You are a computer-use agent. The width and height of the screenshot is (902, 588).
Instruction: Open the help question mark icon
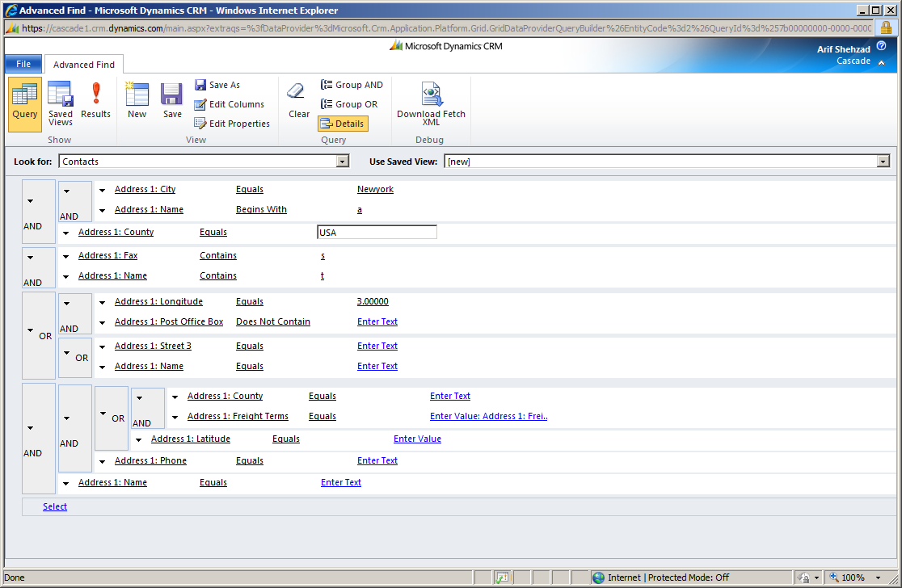coord(881,45)
